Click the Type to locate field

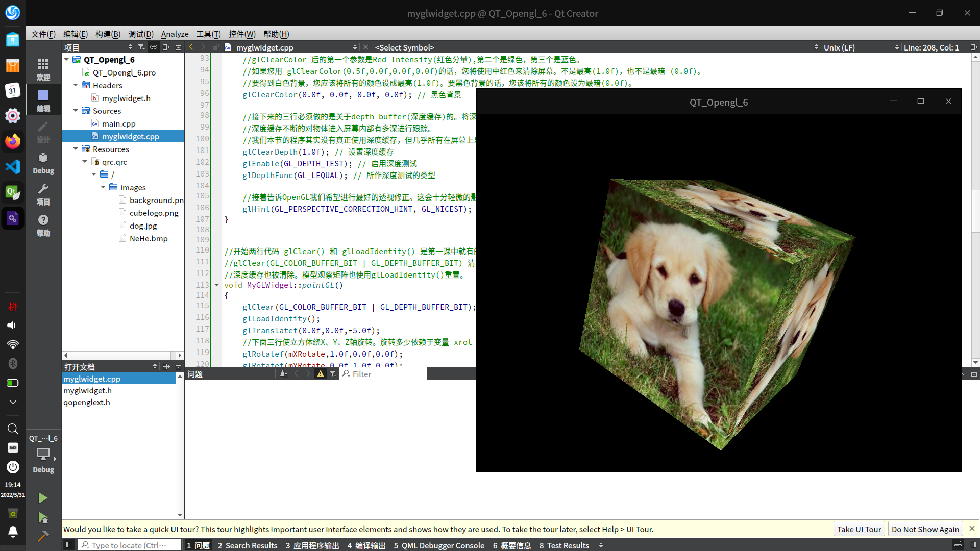[x=130, y=545]
